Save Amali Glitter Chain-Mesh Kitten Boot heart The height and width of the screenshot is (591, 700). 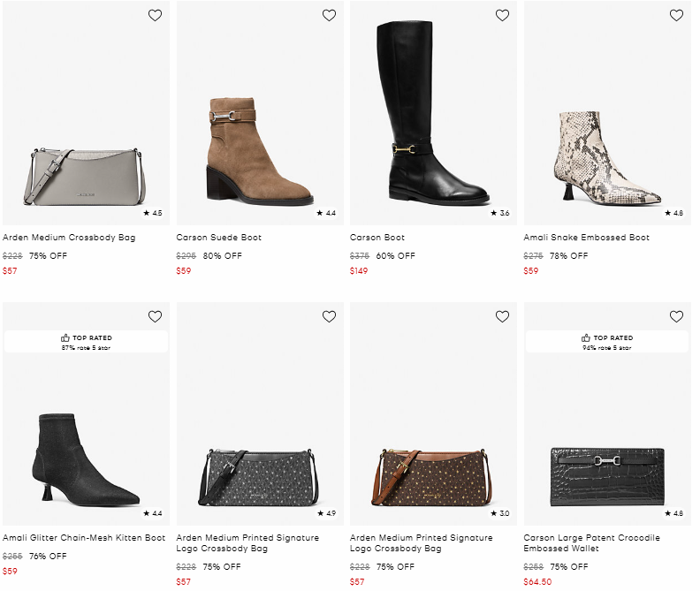pos(156,316)
